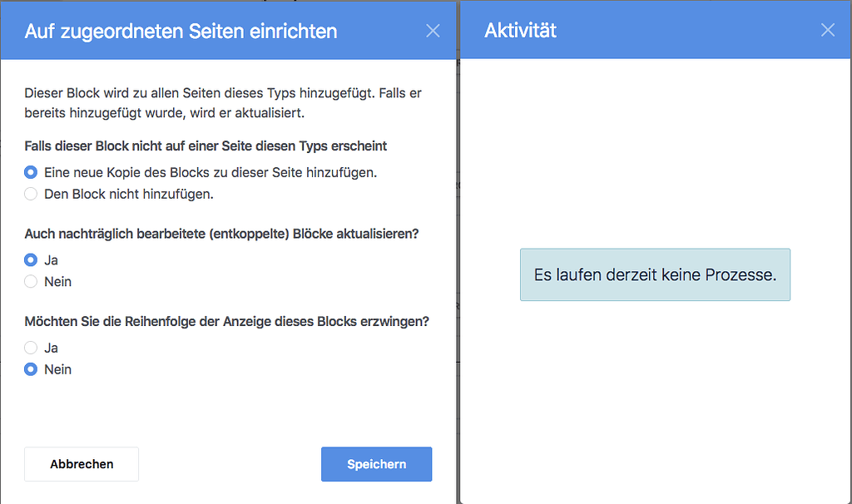Dismiss the Aktivität dialog with its X icon

tap(828, 30)
